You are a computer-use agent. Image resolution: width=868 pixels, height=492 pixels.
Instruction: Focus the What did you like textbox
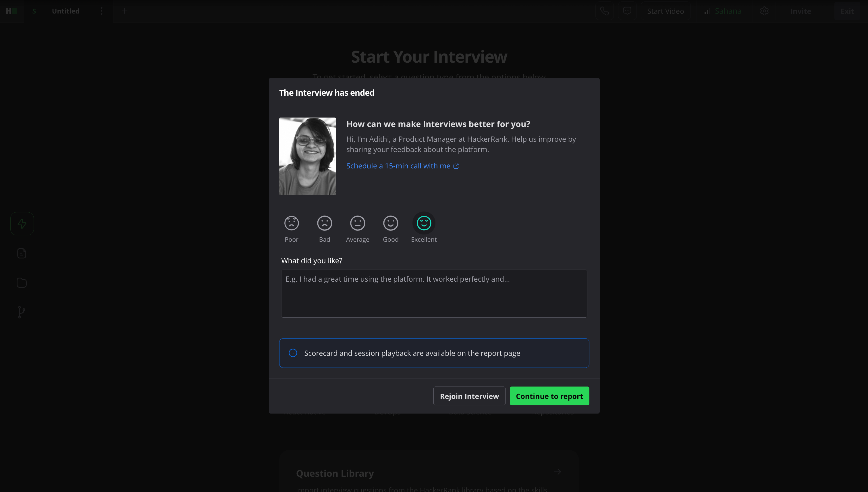click(x=434, y=293)
